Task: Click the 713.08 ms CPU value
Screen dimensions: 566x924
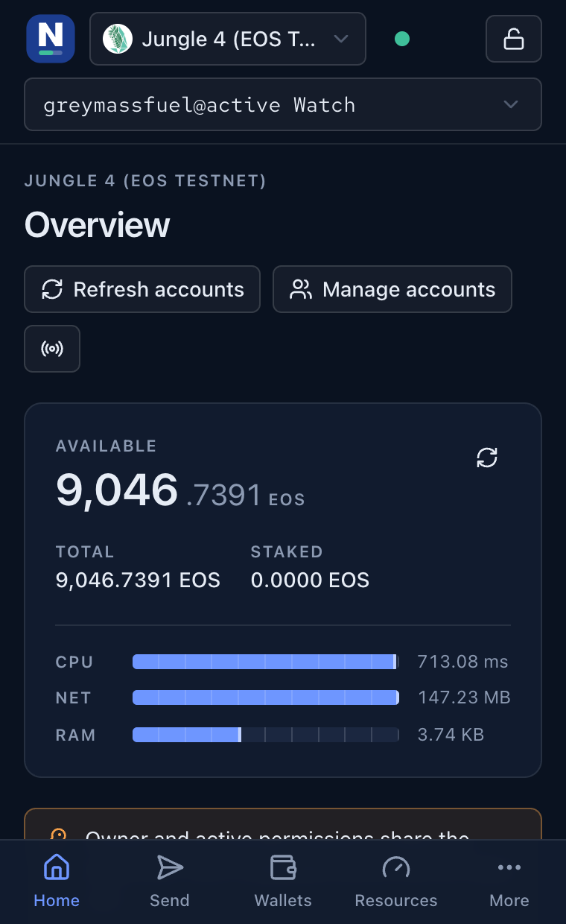Action: [462, 662]
